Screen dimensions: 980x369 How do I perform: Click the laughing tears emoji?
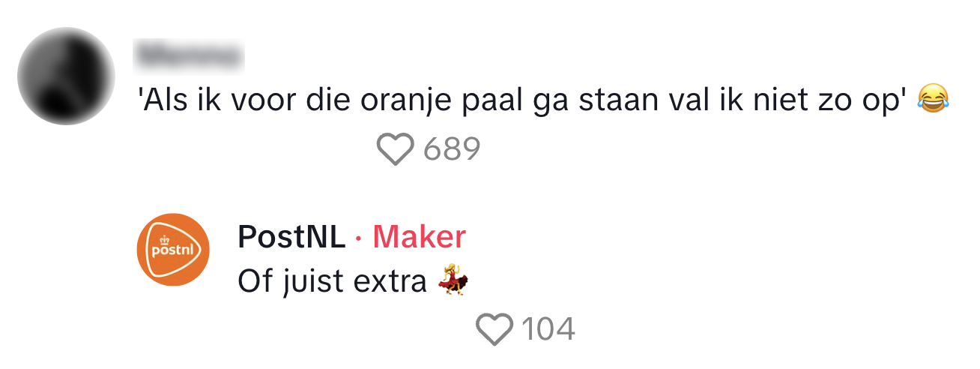[x=932, y=98]
